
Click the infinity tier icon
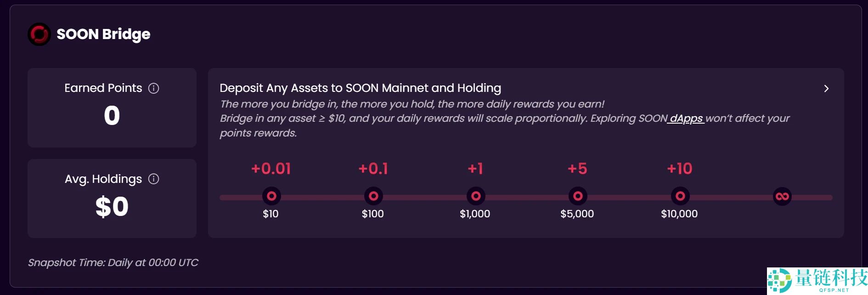coord(782,197)
